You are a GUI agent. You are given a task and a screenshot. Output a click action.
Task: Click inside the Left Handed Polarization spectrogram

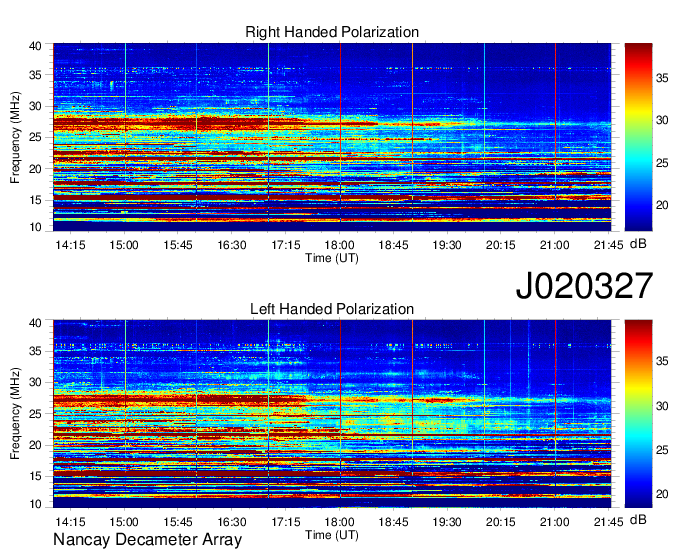click(x=332, y=414)
